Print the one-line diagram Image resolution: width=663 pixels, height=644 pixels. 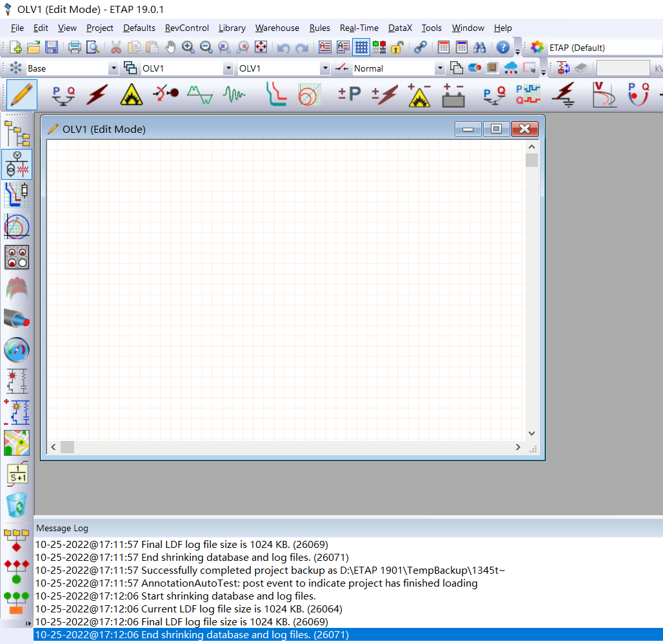tap(74, 47)
